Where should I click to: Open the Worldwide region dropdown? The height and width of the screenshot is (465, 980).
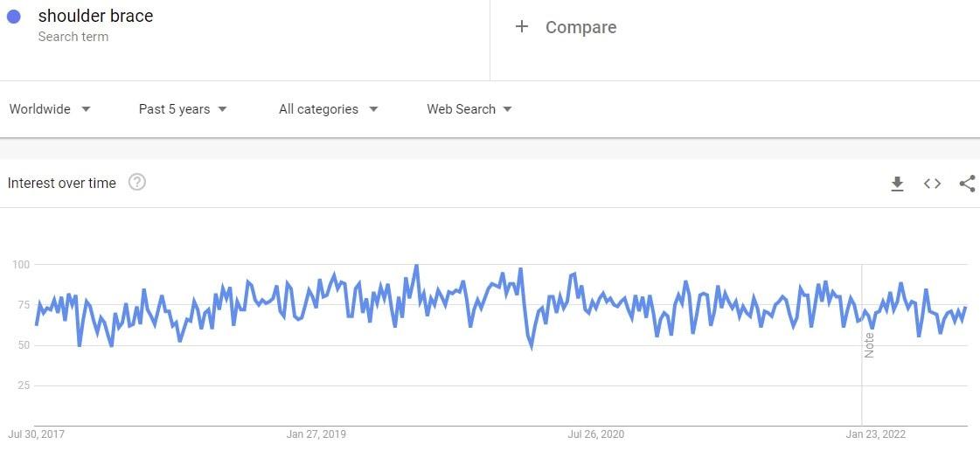50,109
